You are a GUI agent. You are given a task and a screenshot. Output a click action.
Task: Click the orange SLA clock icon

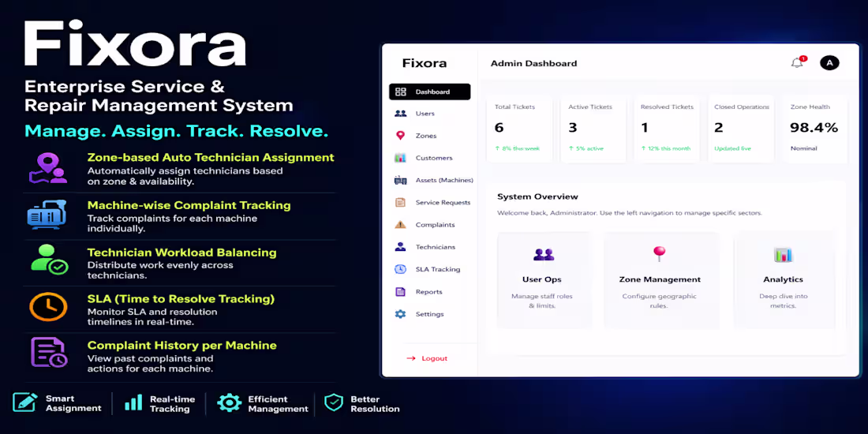pyautogui.click(x=48, y=306)
